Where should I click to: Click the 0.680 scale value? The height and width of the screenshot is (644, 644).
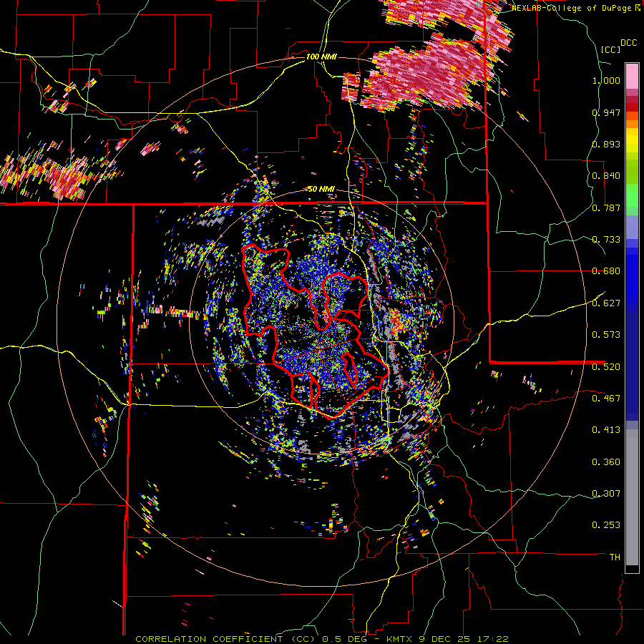606,271
